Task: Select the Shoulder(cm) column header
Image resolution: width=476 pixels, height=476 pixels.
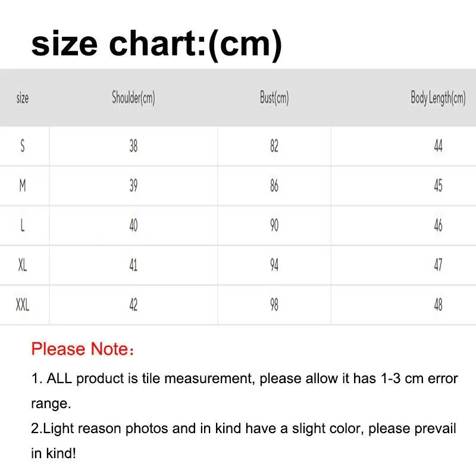Action: (133, 98)
